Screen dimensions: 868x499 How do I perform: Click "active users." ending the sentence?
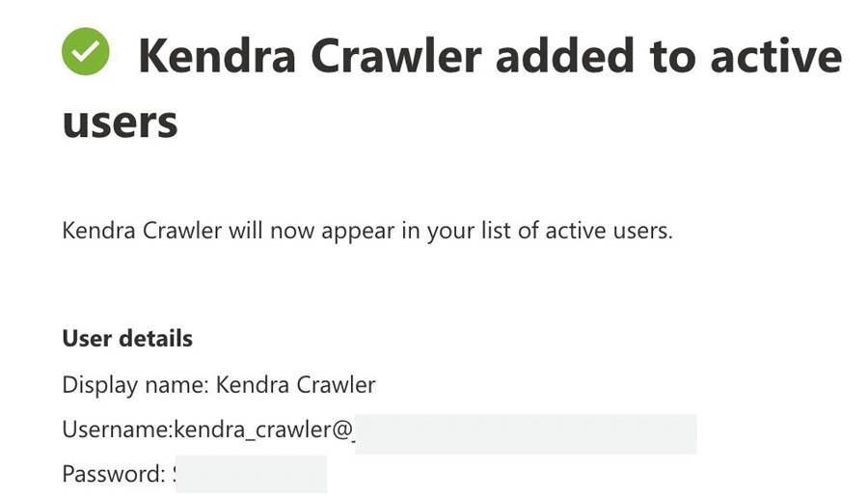[609, 231]
